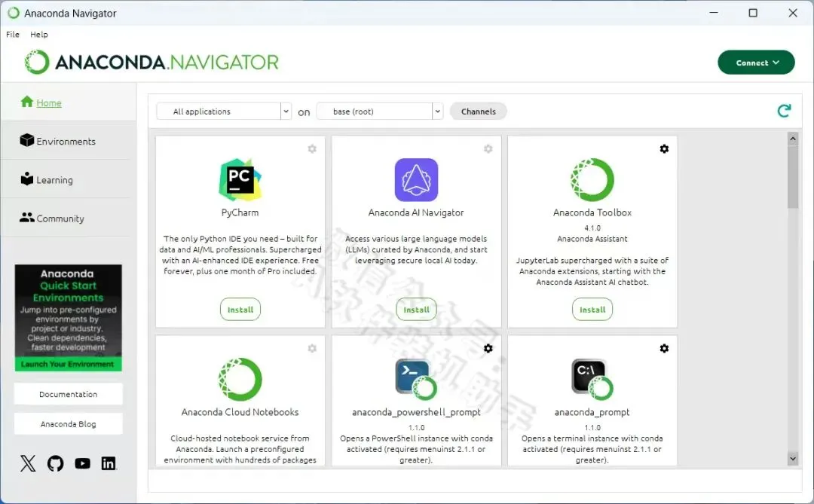The image size is (814, 504).
Task: Click Launch Your Environment banner button
Action: tap(68, 364)
